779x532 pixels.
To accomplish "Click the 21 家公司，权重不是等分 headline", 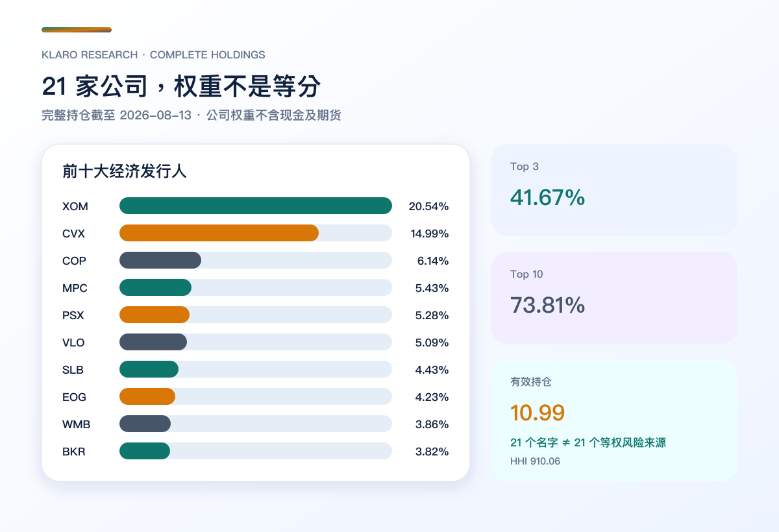I will point(181,86).
